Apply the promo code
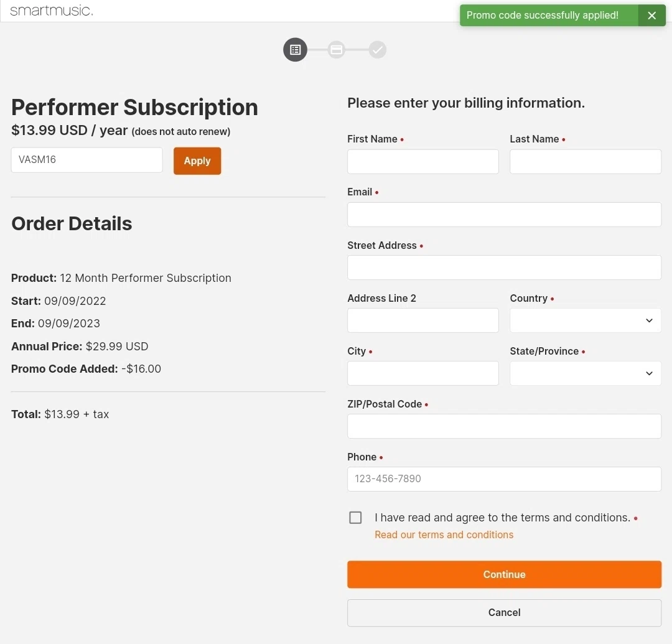 197,161
